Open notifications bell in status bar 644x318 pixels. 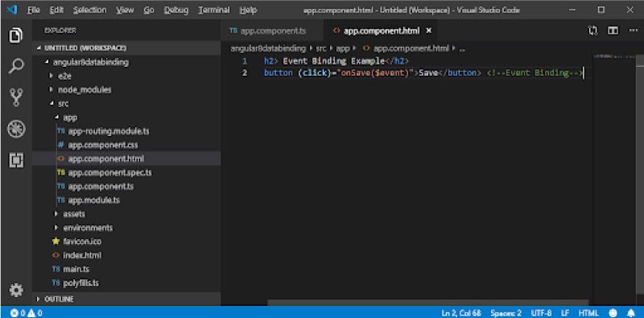coord(631,313)
